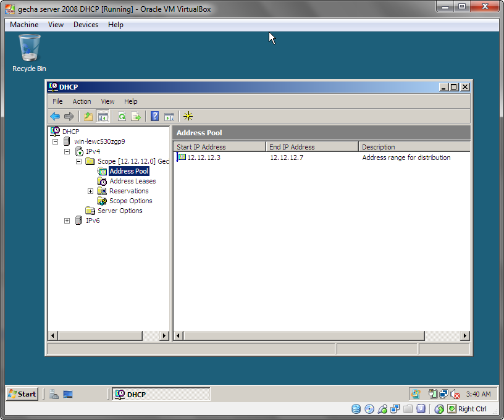Select the IPv6 node
This screenshot has width=504, height=420.
tap(93, 220)
